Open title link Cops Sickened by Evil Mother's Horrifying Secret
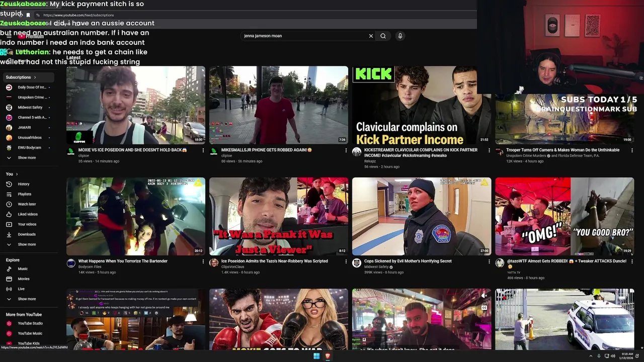644x362 pixels. (x=408, y=261)
